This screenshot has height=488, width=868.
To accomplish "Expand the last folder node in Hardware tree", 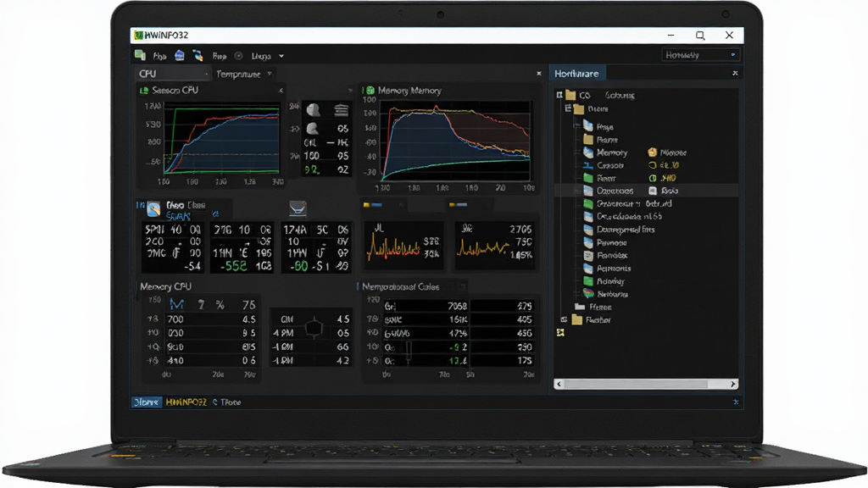I will point(564,319).
